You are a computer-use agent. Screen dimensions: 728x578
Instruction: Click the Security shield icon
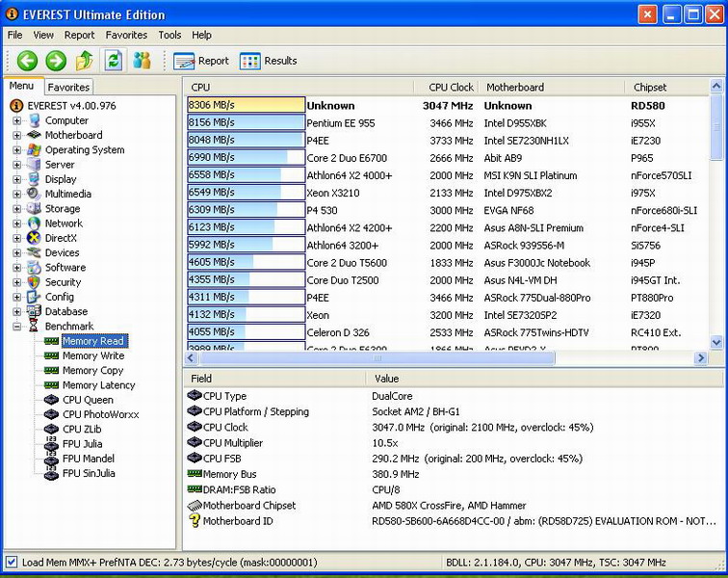(x=34, y=282)
